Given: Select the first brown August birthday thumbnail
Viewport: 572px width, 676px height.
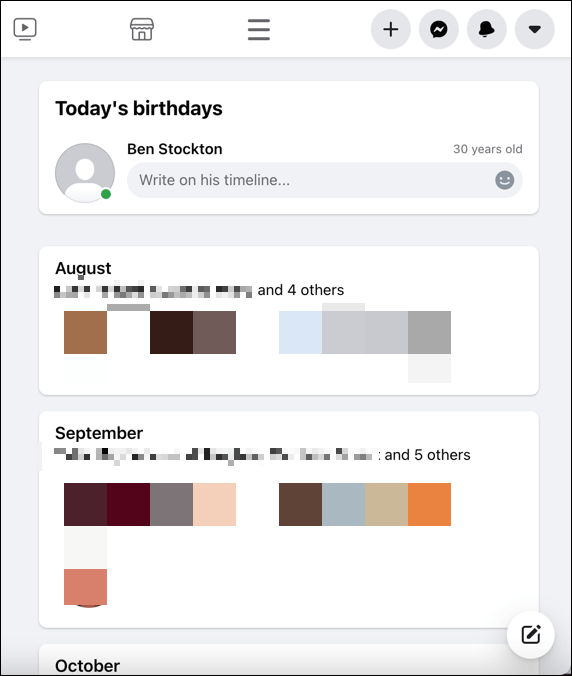Looking at the screenshot, I should (85, 332).
